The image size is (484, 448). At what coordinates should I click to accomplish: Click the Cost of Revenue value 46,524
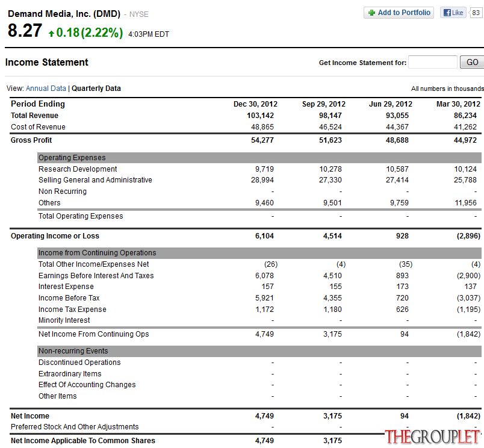tap(330, 127)
